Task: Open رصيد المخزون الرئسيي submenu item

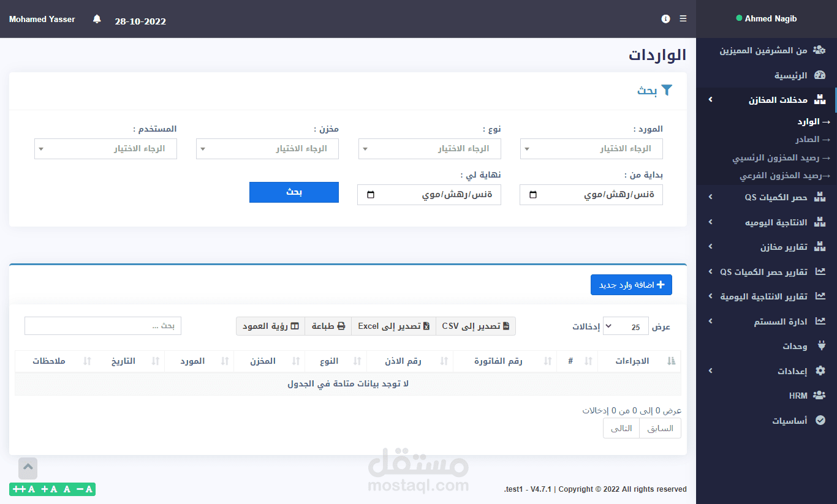Action: click(x=781, y=158)
